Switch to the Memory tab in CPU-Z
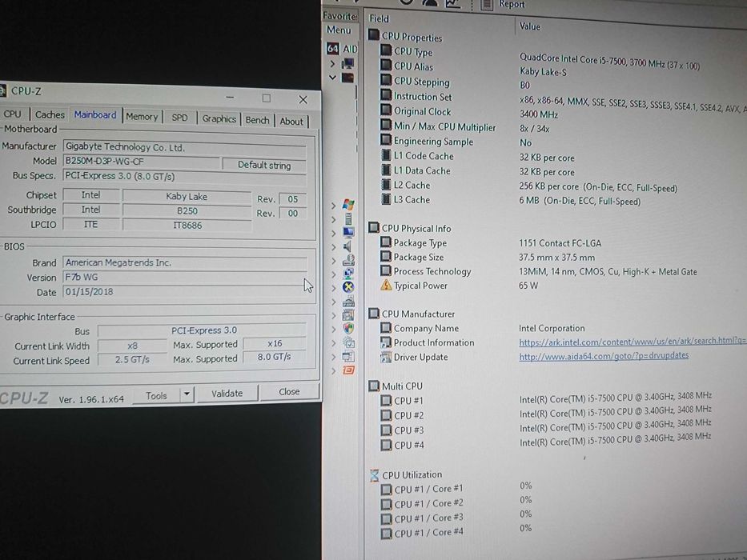Screen dimensions: 747x560 coord(142,117)
